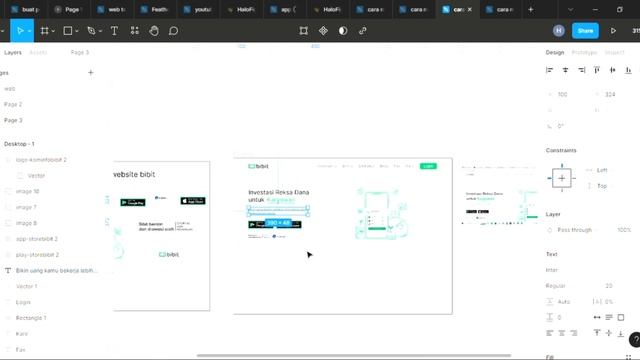Select the Rectangle 1 layer
Screen dimensions: 640x360
(x=31, y=318)
